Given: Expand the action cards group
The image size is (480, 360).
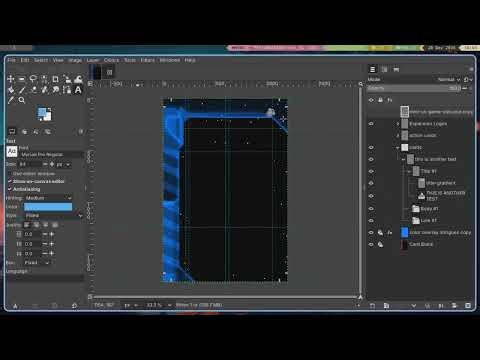Looking at the screenshot, I should [x=397, y=136].
